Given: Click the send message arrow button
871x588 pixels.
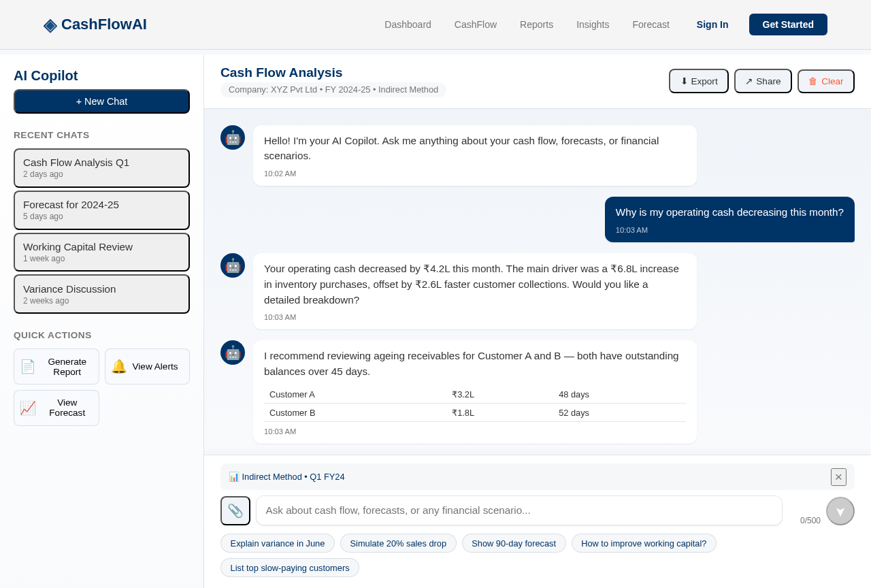Looking at the screenshot, I should pyautogui.click(x=840, y=511).
